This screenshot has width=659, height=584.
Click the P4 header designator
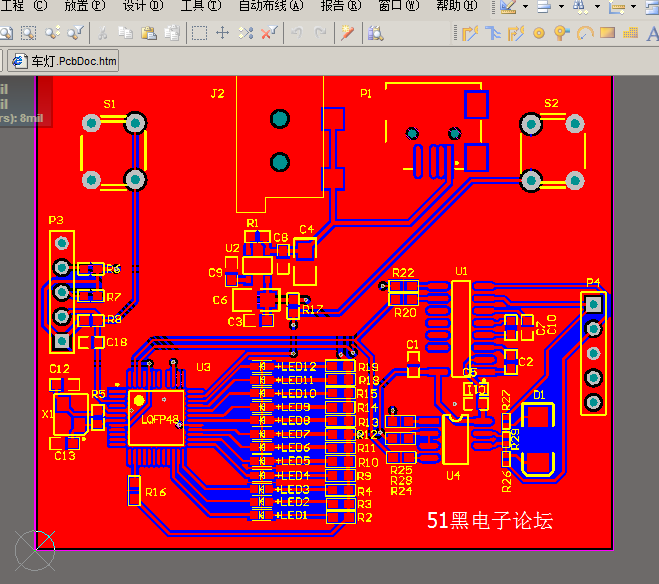pyautogui.click(x=593, y=282)
